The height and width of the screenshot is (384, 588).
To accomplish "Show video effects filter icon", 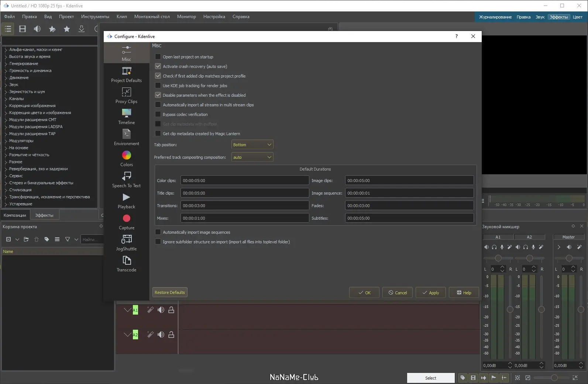I will coord(23,29).
